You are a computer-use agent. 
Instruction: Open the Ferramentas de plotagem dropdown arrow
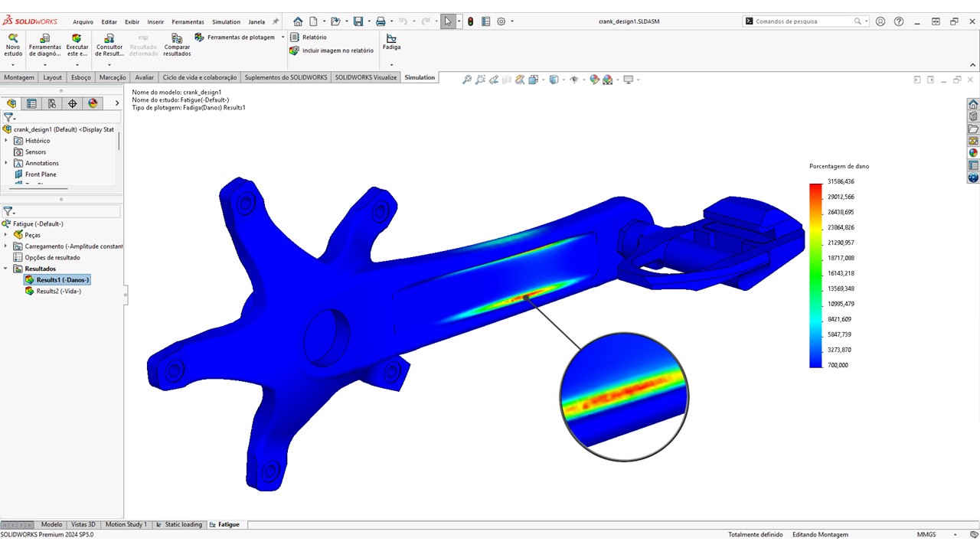283,37
